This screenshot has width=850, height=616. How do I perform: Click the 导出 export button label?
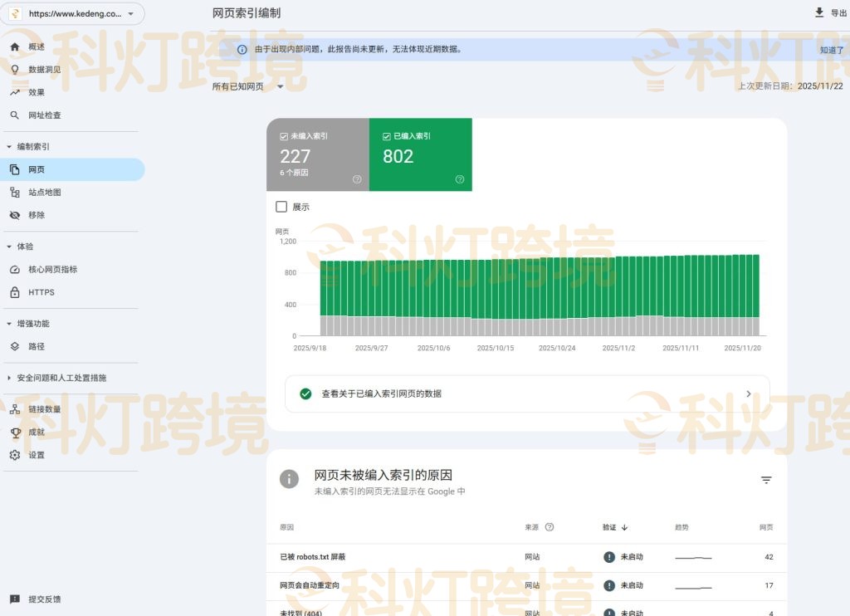[838, 13]
